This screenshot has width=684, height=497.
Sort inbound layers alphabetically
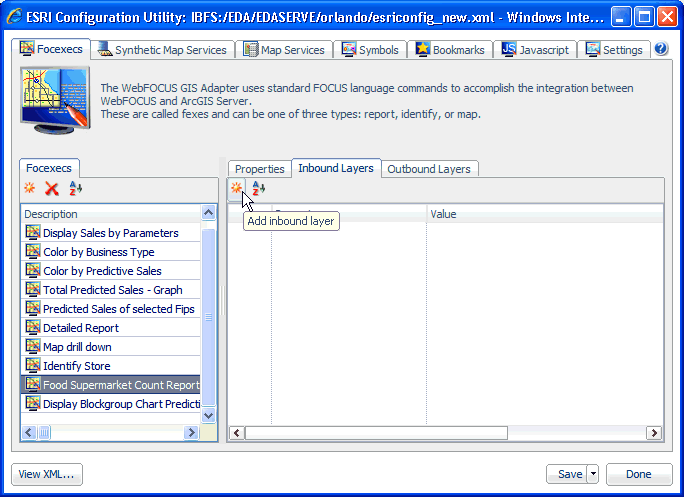tap(259, 189)
